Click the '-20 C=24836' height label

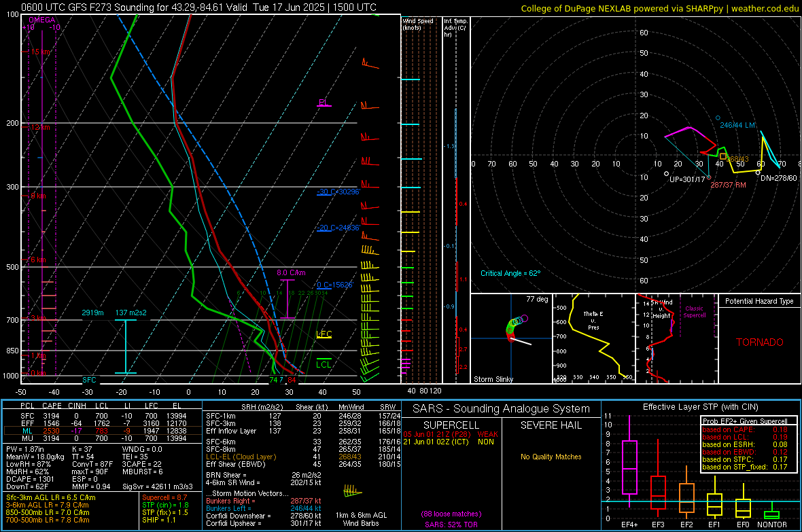[x=338, y=228]
